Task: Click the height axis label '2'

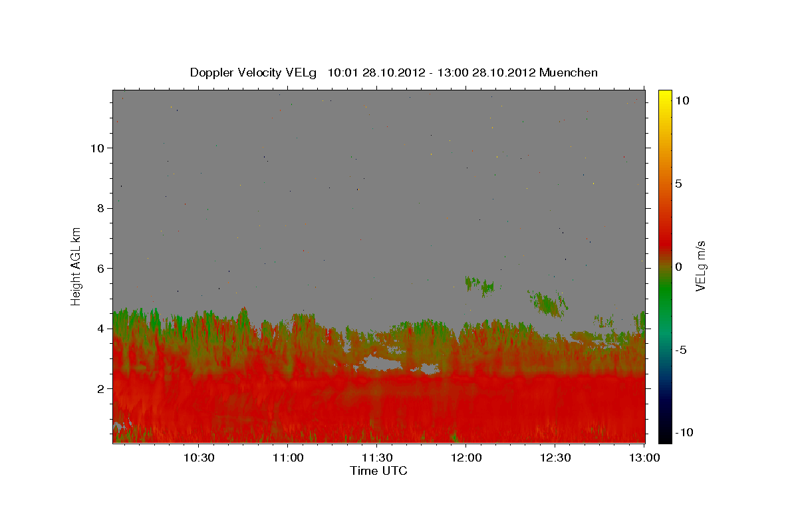Action: [x=101, y=388]
